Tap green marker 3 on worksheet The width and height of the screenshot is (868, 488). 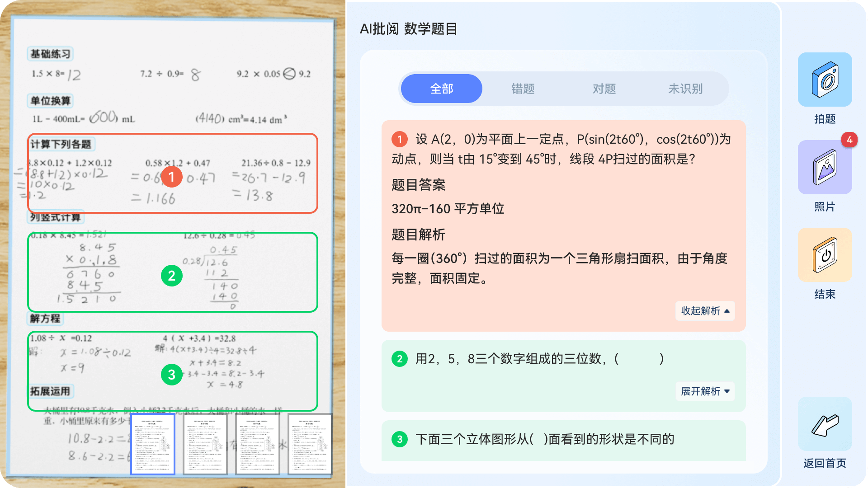click(x=172, y=375)
